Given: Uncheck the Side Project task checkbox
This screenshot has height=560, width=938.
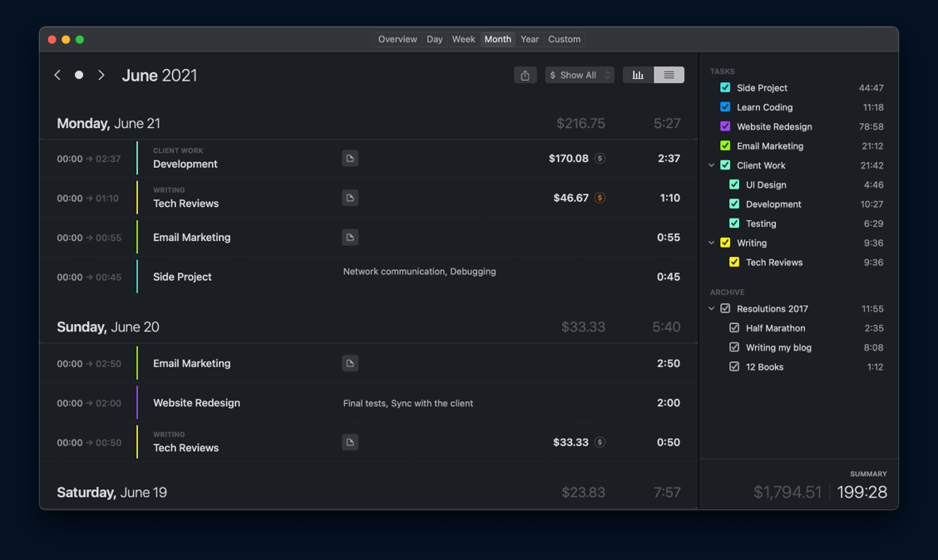Looking at the screenshot, I should (x=725, y=88).
